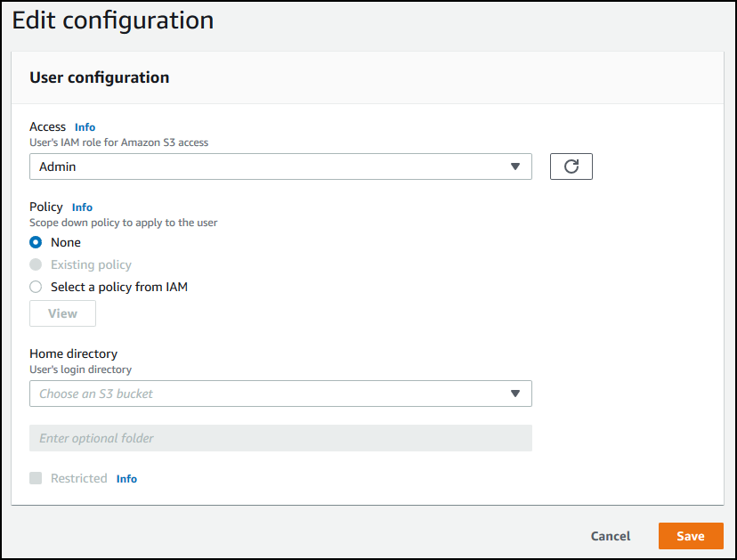Click the Admin dropdown chevron icon
The width and height of the screenshot is (737, 560).
[514, 166]
